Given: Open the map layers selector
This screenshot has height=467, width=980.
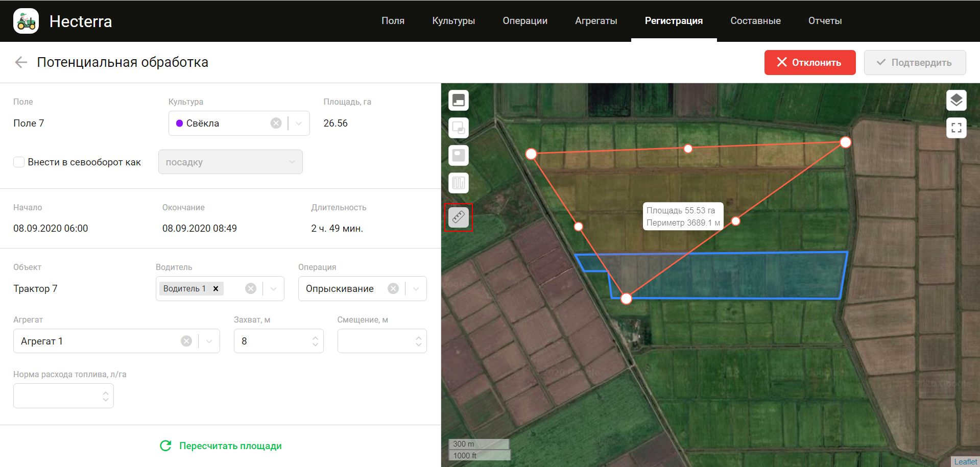Looking at the screenshot, I should click(x=957, y=100).
